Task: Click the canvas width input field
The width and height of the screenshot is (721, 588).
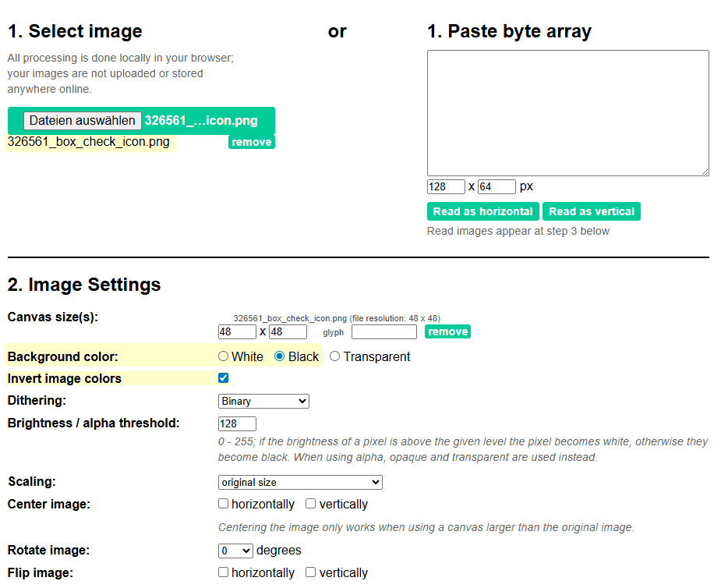Action: (237, 332)
